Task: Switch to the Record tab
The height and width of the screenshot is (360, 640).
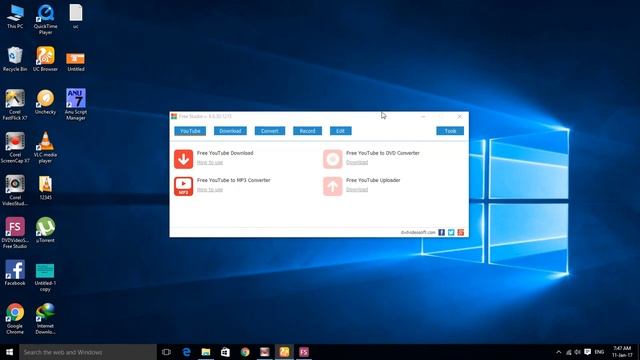Action: pyautogui.click(x=307, y=131)
